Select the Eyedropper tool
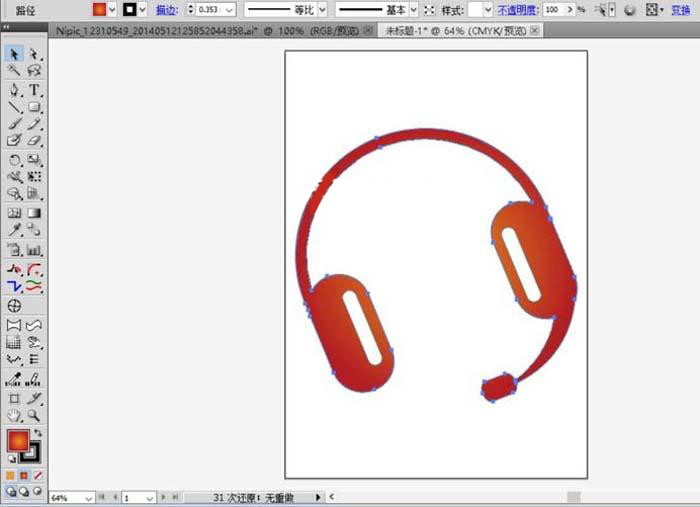700x507 pixels. pyautogui.click(x=14, y=230)
